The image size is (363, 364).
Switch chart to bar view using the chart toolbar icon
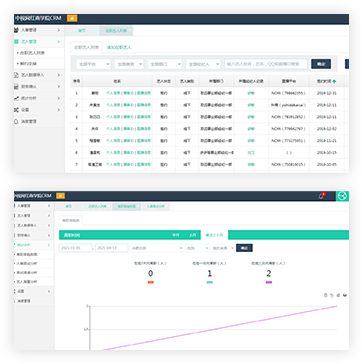[x=338, y=295]
